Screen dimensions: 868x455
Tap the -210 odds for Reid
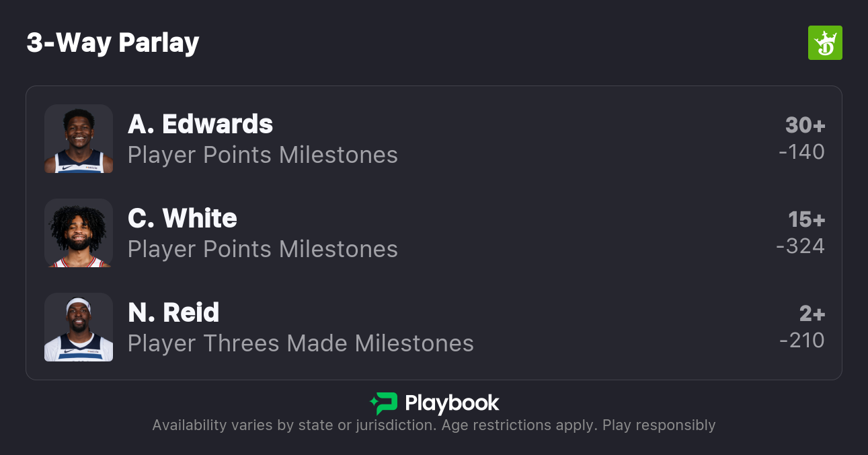click(x=801, y=341)
